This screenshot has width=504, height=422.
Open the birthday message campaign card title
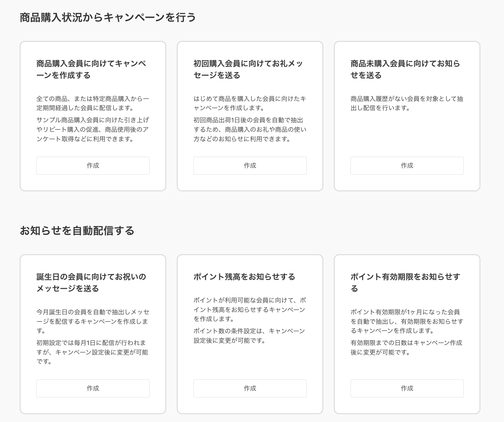click(x=91, y=282)
